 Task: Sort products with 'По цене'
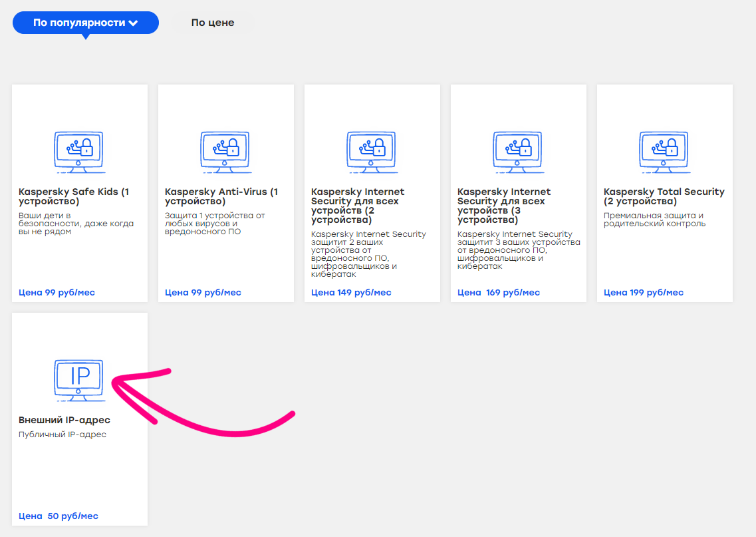(213, 23)
